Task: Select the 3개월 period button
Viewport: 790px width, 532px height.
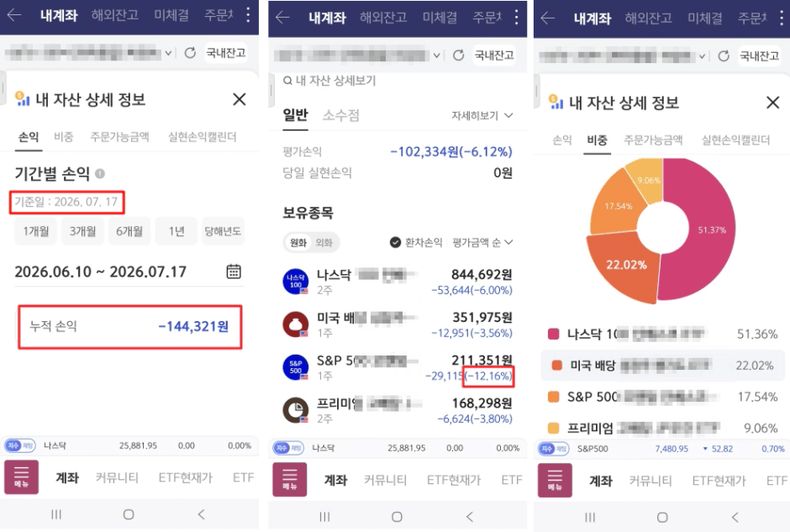Action: pos(82,231)
